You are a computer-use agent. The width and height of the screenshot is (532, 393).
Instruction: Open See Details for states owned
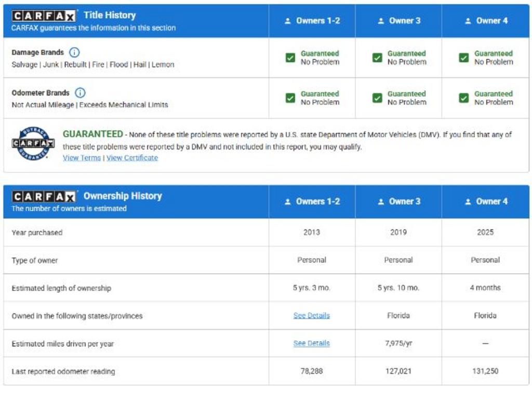point(312,316)
